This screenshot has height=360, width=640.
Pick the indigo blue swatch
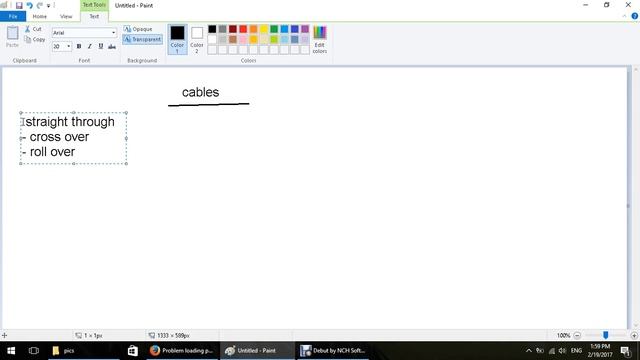coord(295,29)
